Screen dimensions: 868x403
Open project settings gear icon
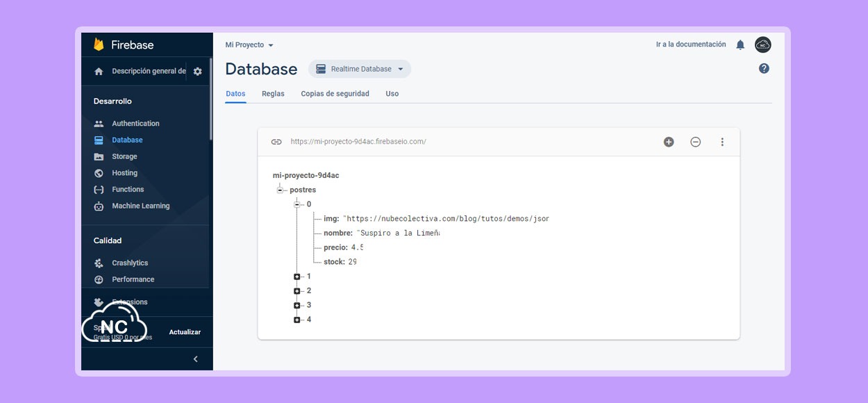click(x=198, y=71)
